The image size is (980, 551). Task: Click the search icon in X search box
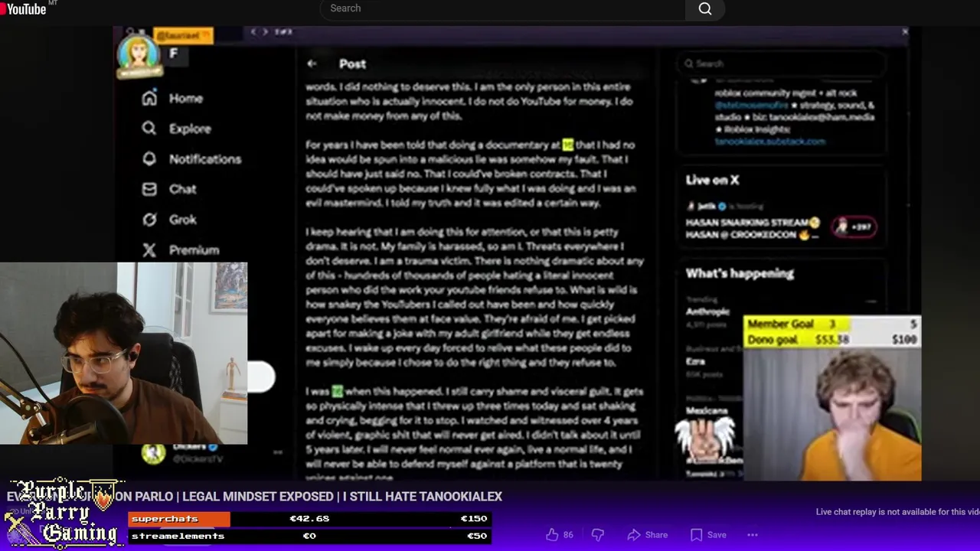tap(689, 64)
